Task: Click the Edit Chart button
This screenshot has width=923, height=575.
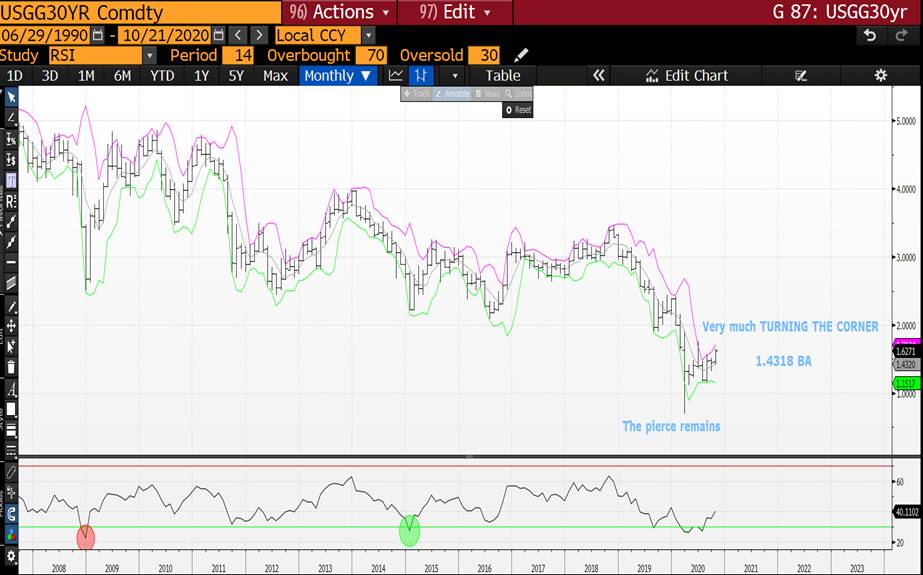Action: (686, 75)
